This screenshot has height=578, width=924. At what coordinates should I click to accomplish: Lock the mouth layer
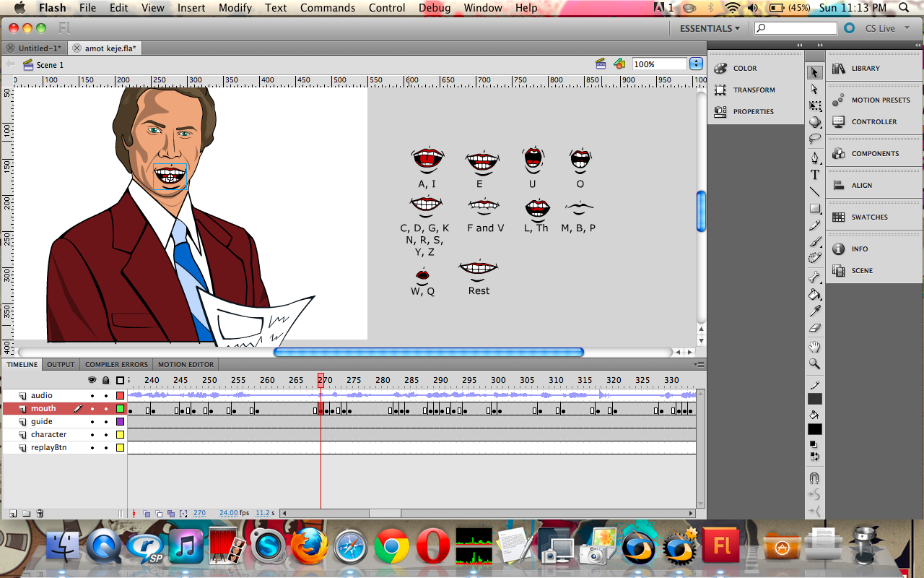point(105,408)
